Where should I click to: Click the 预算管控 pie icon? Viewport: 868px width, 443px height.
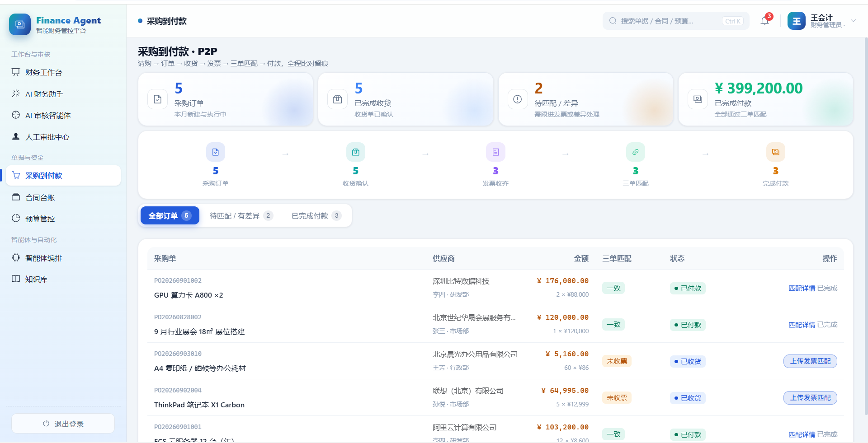(x=16, y=218)
